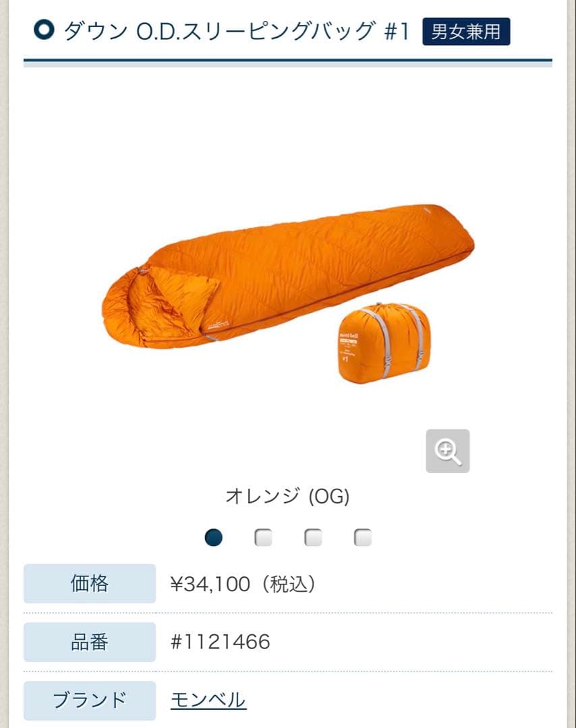Click the item number #1121466
The image size is (576, 728).
coord(221,642)
